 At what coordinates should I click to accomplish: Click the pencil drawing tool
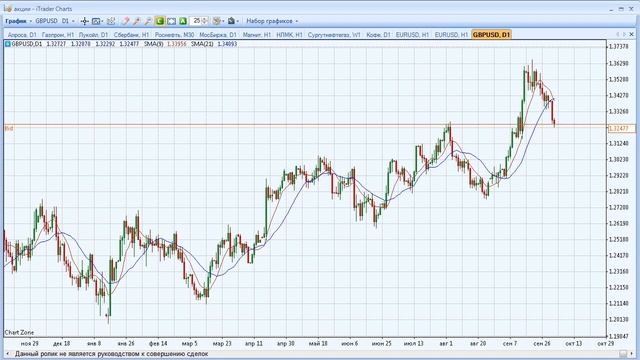[x=137, y=21]
